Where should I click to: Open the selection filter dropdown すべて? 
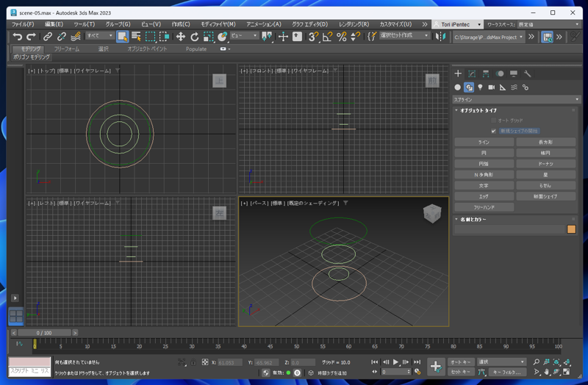99,35
